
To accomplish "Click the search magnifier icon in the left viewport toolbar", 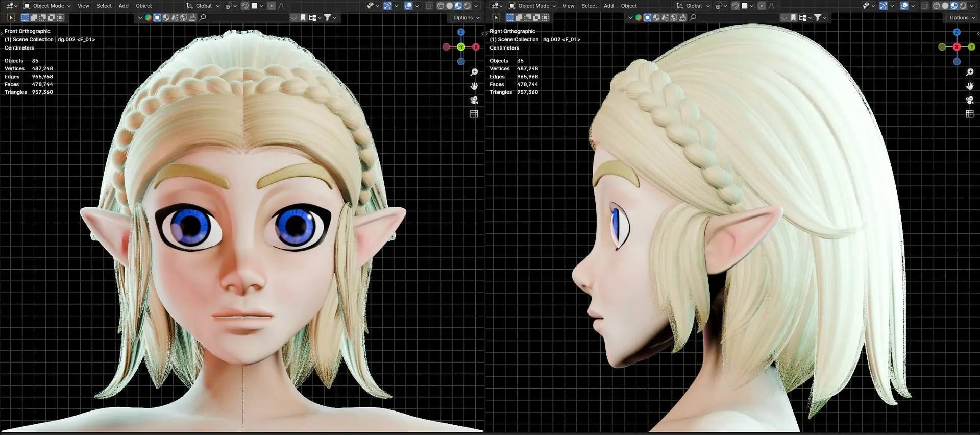I will [203, 18].
